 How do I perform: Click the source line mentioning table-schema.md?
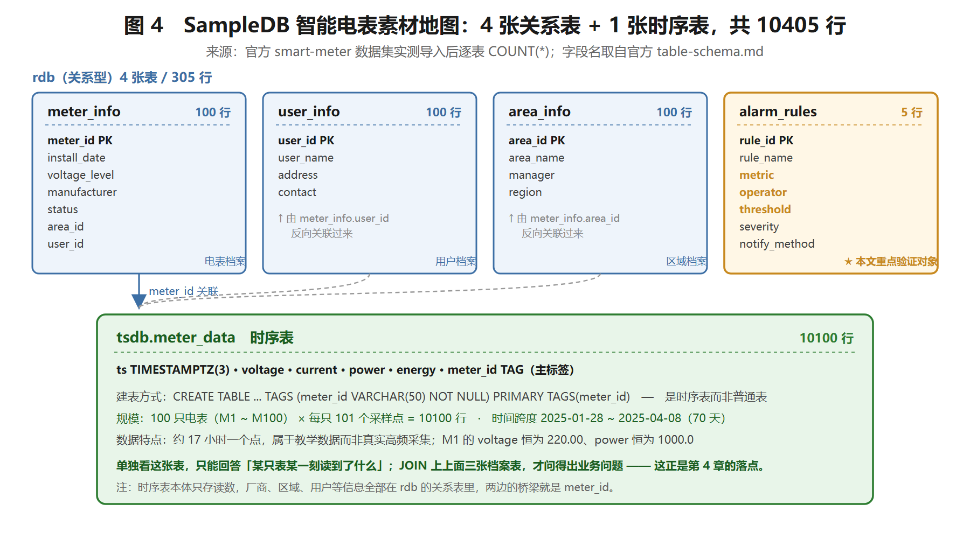[x=484, y=52]
